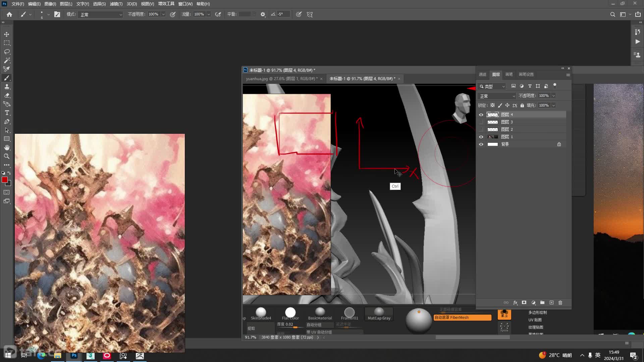The width and height of the screenshot is (644, 362).
Task: Open Photoshop from Windows taskbar
Action: [x=74, y=355]
